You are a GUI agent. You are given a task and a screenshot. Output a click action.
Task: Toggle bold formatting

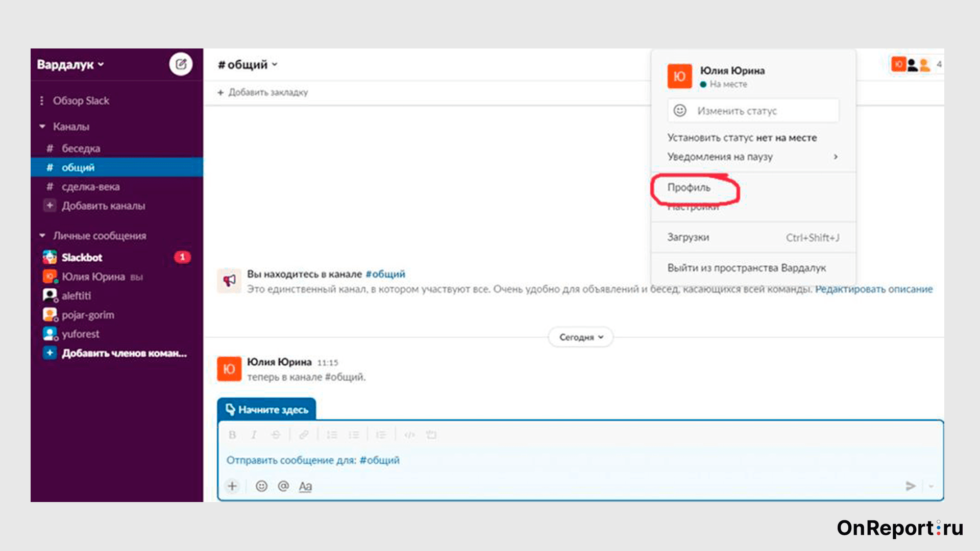(x=232, y=435)
